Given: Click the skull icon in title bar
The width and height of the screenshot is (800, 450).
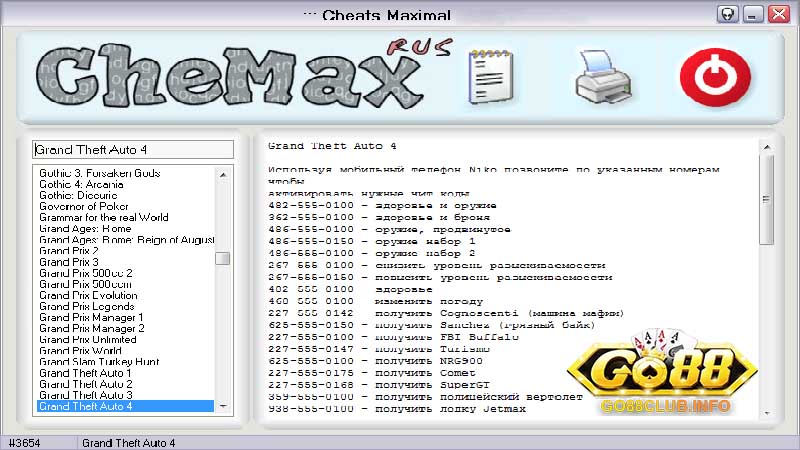Looking at the screenshot, I should (x=728, y=14).
